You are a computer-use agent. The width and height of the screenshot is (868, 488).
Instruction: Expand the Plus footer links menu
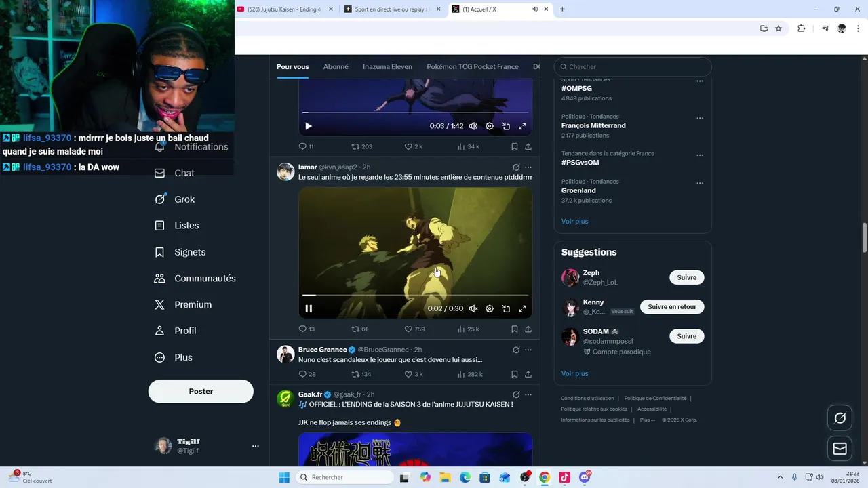647,420
